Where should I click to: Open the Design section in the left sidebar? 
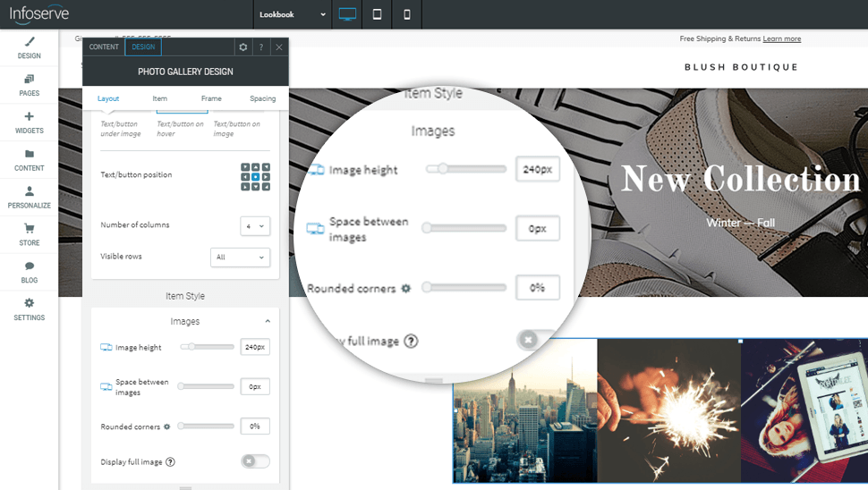pos(29,47)
